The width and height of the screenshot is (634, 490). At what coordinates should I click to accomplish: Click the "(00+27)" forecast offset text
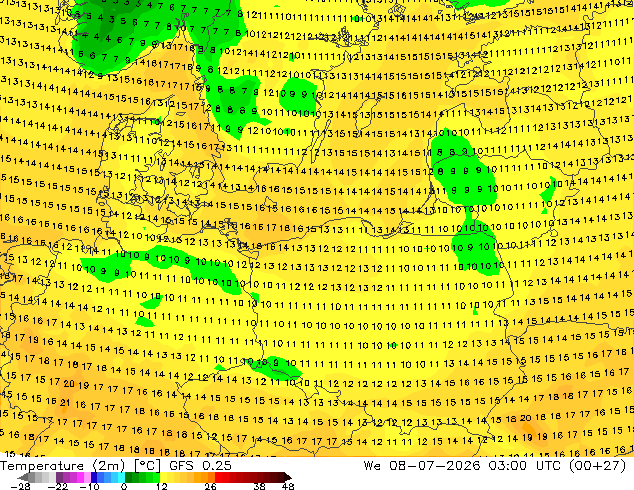click(x=598, y=466)
